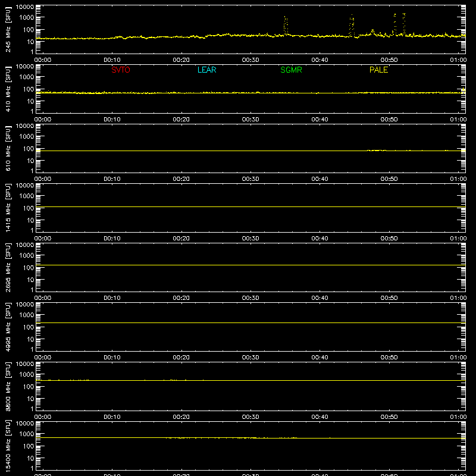Click the 1000 tick label on 2695 MHz axis
The height and width of the screenshot is (476, 476).
coord(27,256)
